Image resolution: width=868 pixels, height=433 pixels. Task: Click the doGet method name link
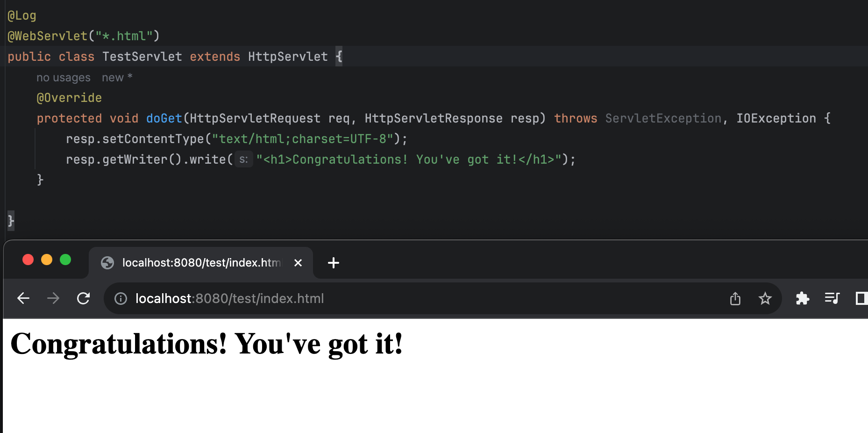coord(164,118)
